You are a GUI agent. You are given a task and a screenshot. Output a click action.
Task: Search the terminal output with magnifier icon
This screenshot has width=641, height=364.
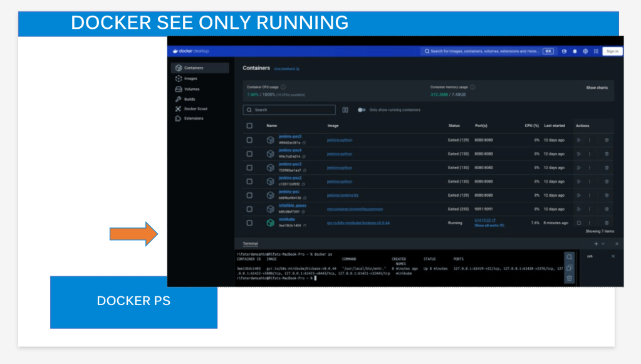570,257
